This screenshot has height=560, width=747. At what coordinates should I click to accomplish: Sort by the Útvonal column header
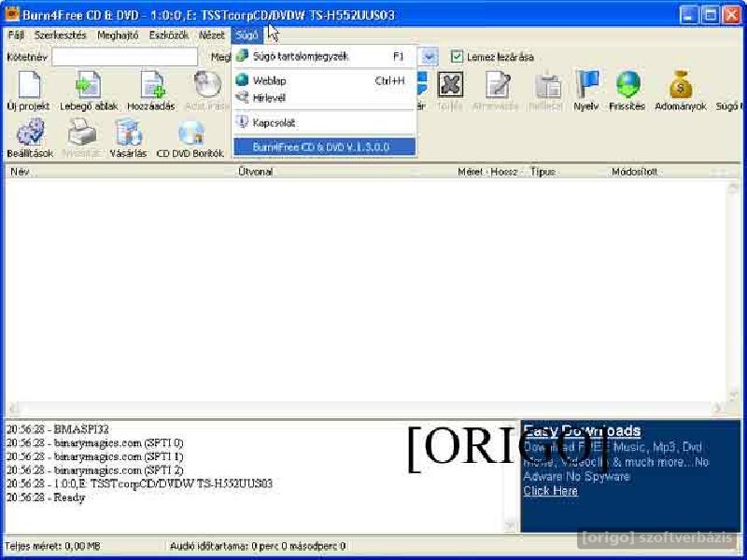(x=255, y=172)
